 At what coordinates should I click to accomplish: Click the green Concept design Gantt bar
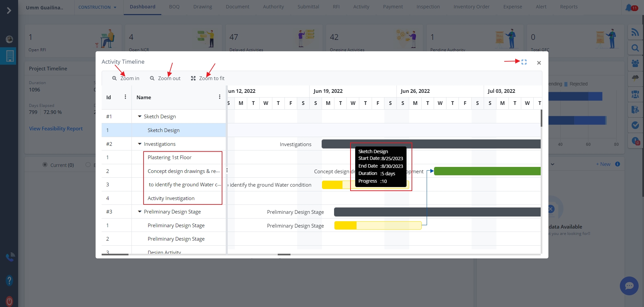pos(487,171)
